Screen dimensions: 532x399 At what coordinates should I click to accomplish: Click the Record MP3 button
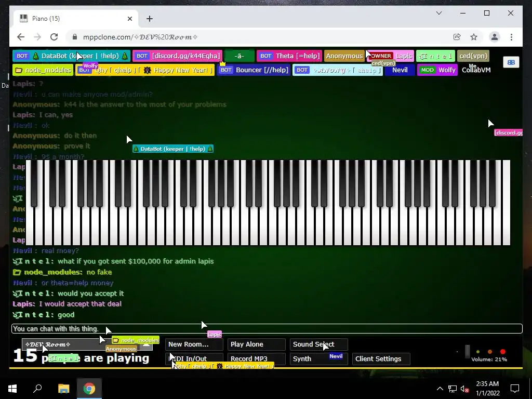[x=257, y=358]
